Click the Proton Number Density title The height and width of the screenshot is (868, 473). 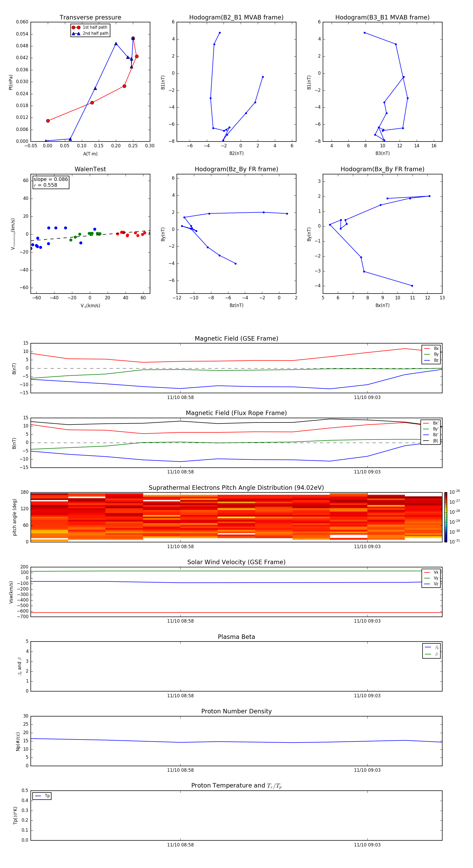(x=236, y=711)
